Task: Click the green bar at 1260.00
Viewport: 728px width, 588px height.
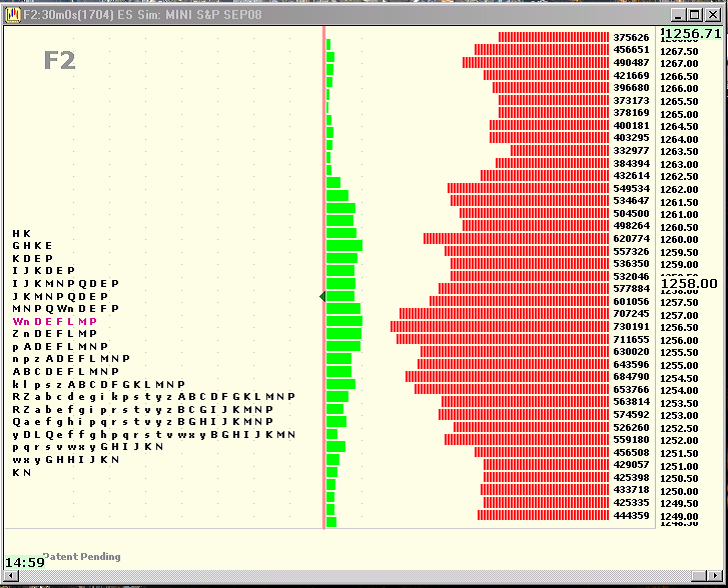Action: pyautogui.click(x=344, y=246)
